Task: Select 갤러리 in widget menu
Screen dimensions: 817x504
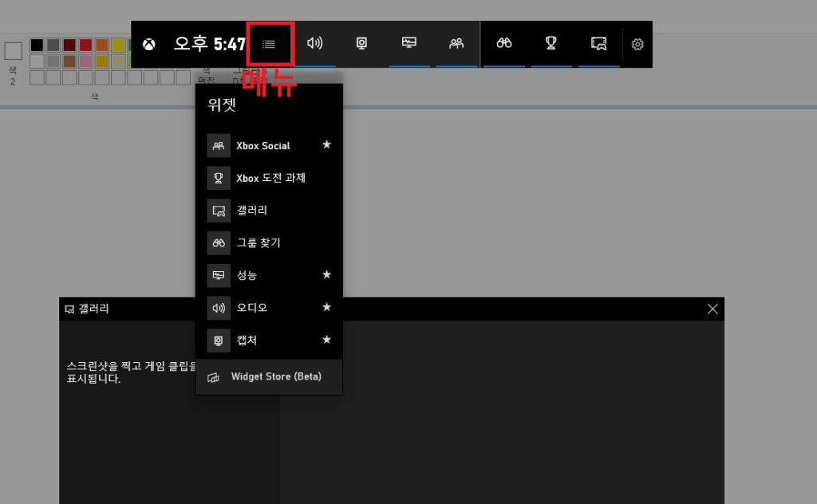Action: pyautogui.click(x=269, y=211)
